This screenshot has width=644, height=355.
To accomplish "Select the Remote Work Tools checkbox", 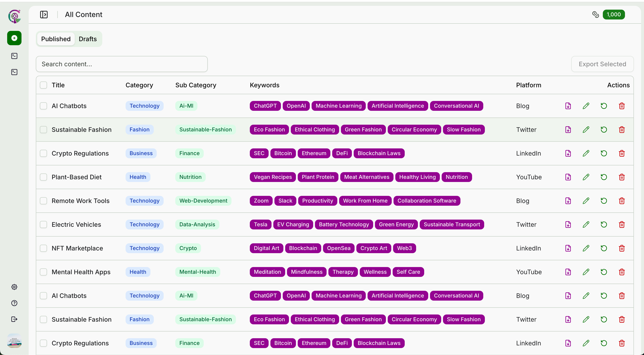I will (43, 201).
